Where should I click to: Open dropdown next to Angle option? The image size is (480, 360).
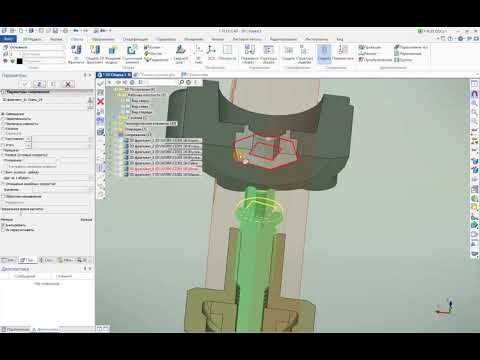click(x=29, y=145)
